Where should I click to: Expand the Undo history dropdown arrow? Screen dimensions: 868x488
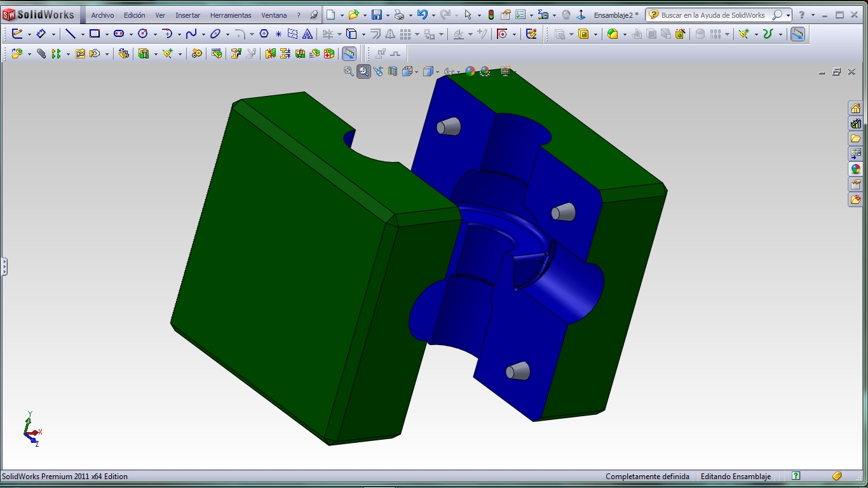coord(433,15)
